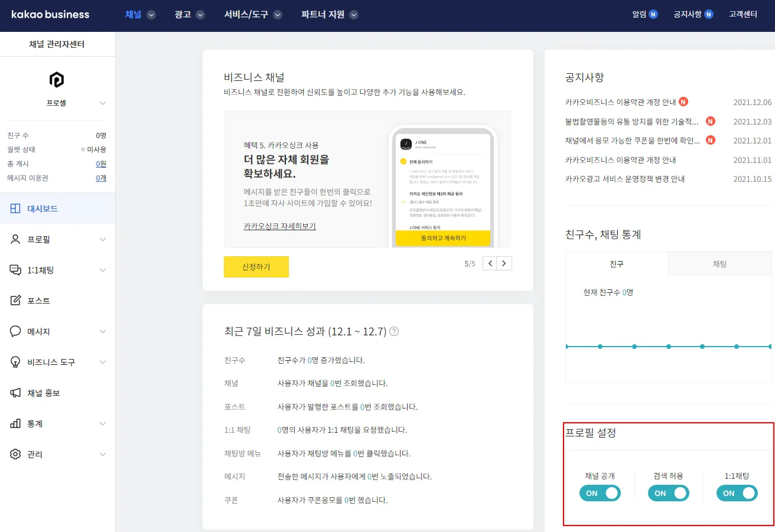Image resolution: width=775 pixels, height=532 pixels.
Task: Click the yellow 신청하기 button
Action: 256,267
